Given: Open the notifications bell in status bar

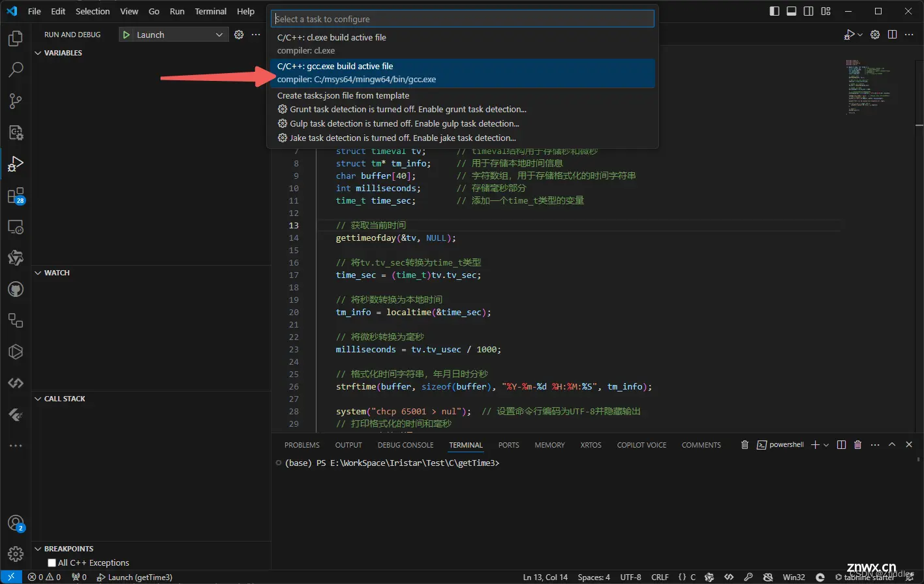Looking at the screenshot, I should (910, 577).
